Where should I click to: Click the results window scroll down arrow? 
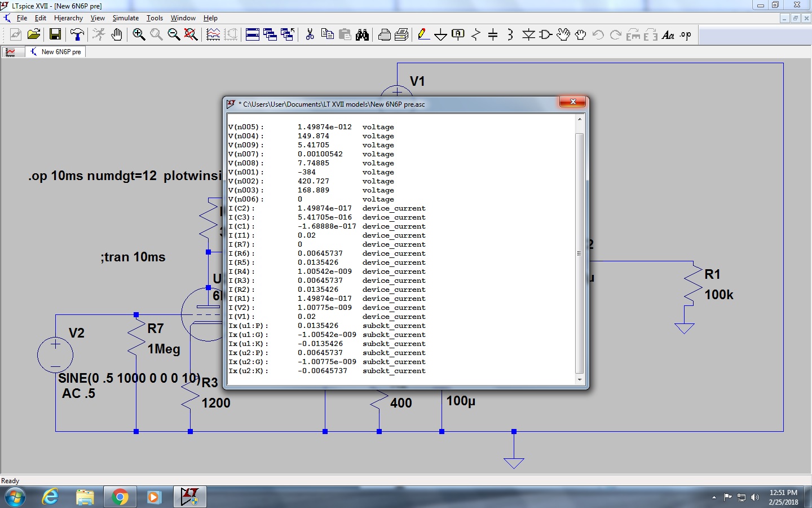coord(580,380)
